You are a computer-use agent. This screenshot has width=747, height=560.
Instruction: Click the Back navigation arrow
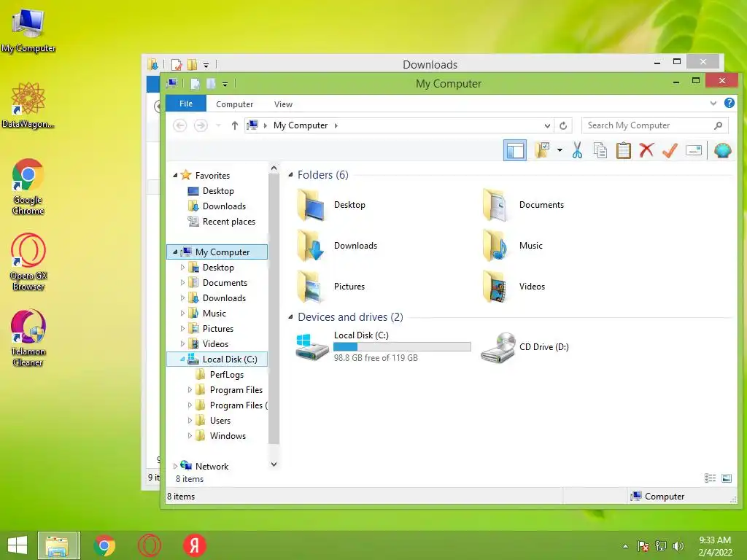[179, 125]
